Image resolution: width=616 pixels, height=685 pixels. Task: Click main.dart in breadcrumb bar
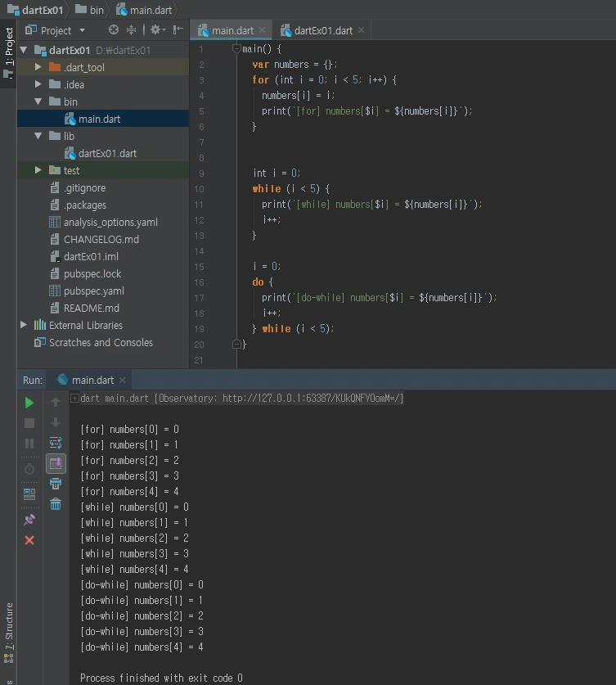(x=145, y=10)
